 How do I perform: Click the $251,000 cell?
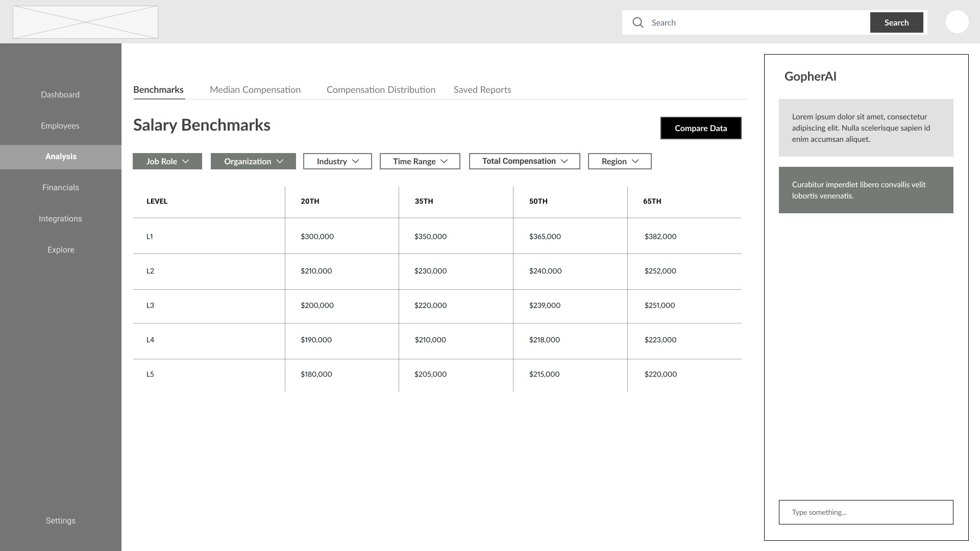pyautogui.click(x=659, y=305)
